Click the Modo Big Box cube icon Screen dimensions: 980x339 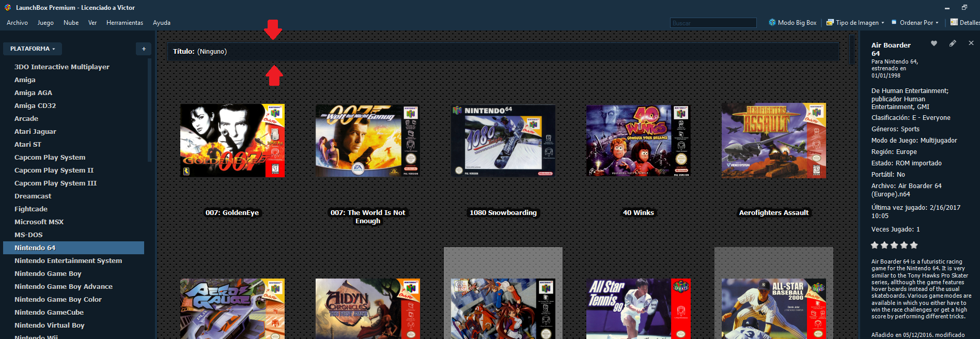pyautogui.click(x=772, y=22)
